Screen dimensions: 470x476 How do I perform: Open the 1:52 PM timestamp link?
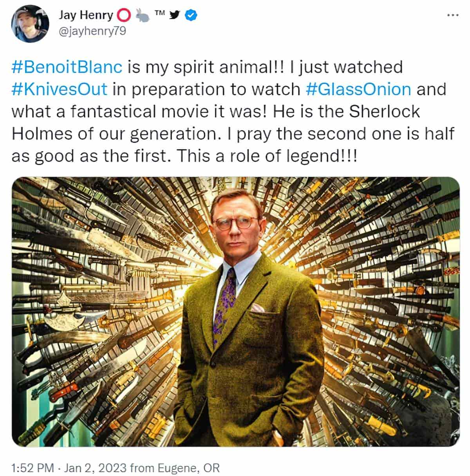pos(33,467)
